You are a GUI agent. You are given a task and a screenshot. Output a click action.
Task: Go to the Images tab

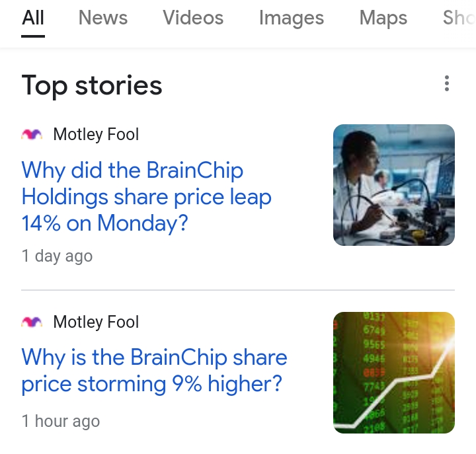click(x=292, y=18)
